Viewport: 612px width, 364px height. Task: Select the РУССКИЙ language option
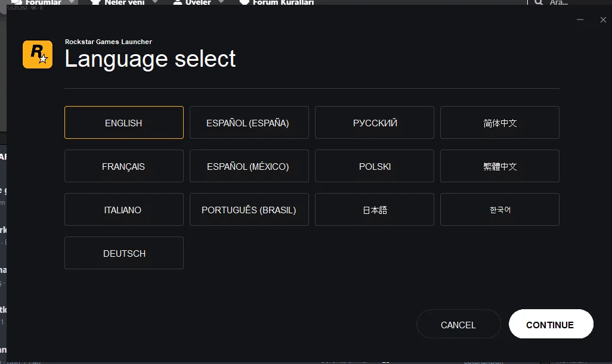[374, 123]
